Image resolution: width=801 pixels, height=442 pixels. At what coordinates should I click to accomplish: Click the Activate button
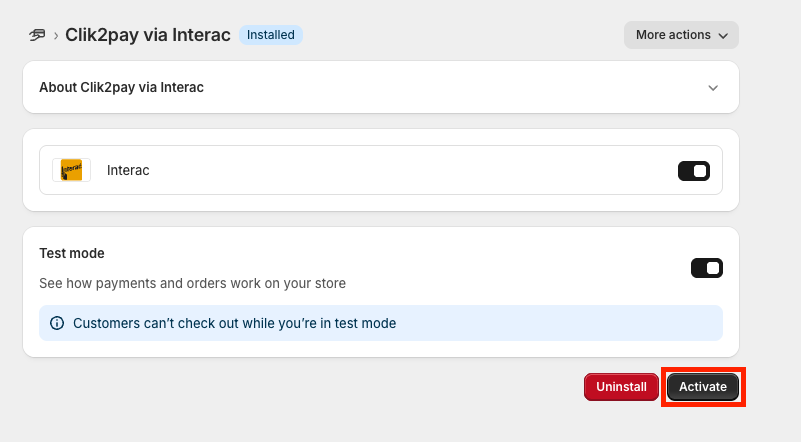pos(703,387)
